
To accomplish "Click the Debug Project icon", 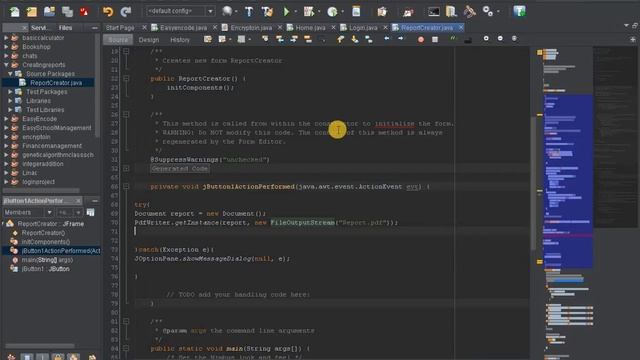I will tap(309, 11).
